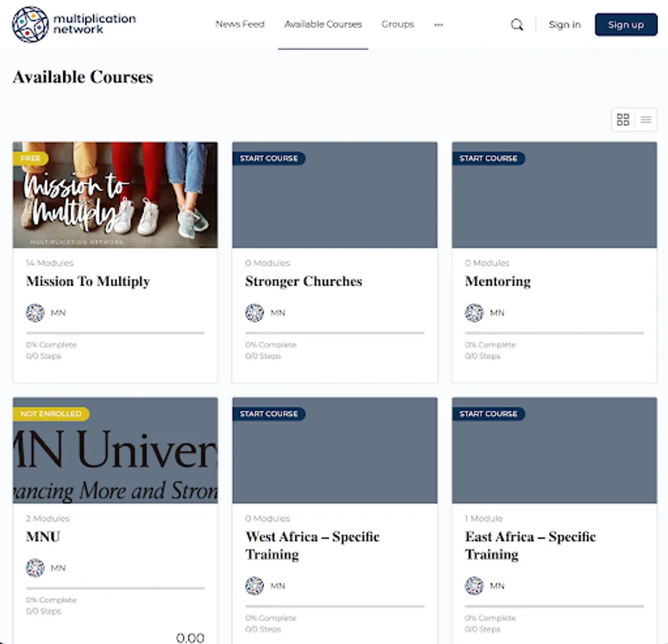Click progress bar on Stronger Churches card
Image resolution: width=668 pixels, height=644 pixels.
(x=335, y=333)
